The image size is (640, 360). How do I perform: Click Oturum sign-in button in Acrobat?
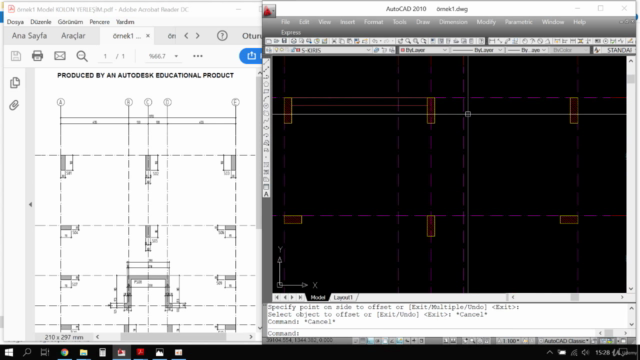[x=252, y=36]
